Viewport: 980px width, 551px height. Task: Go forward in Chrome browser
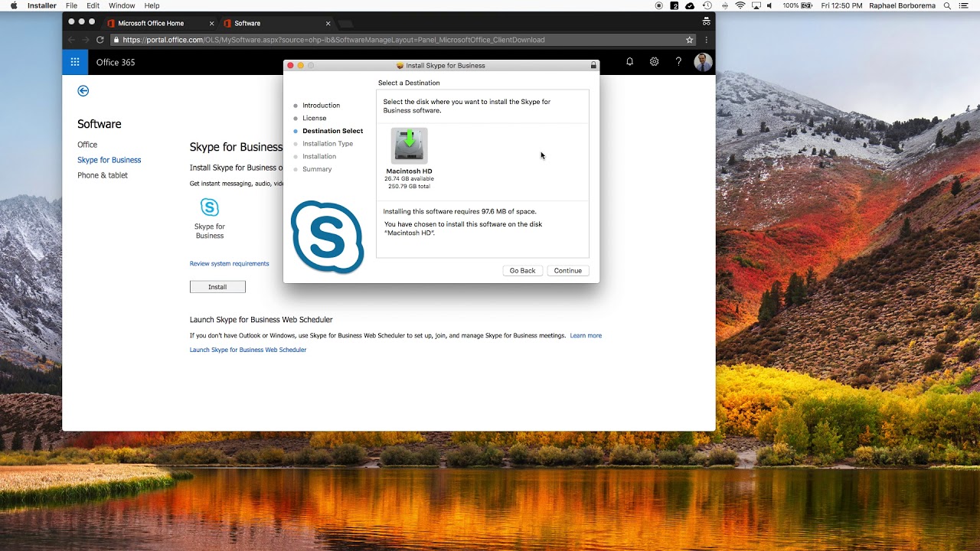tap(86, 40)
